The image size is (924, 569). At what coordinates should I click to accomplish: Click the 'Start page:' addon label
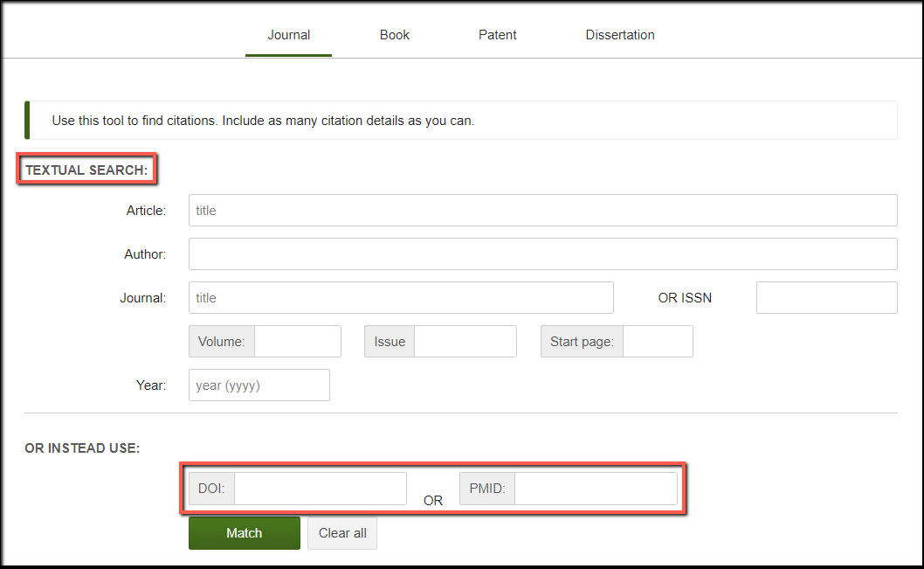[x=583, y=342]
